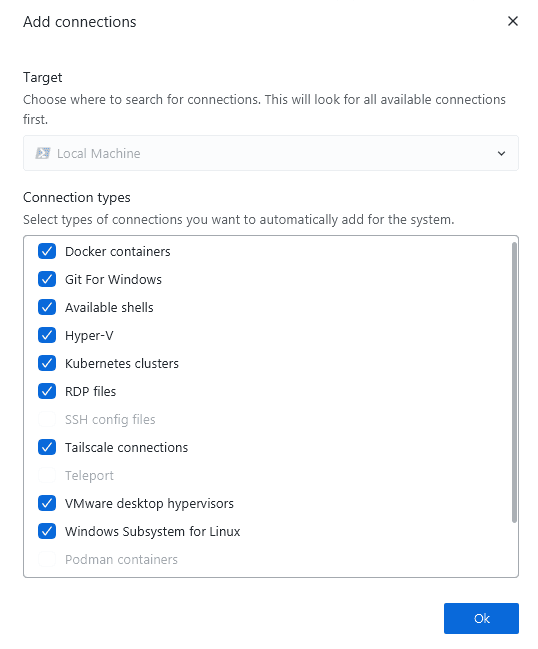
Task: Uncheck Docker containers checkbox
Action: [47, 251]
